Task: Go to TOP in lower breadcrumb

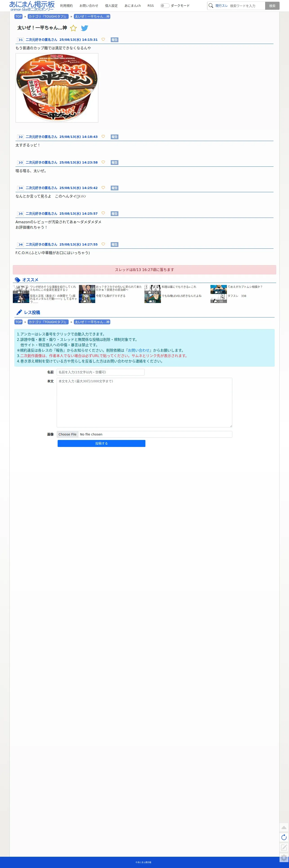Action: pos(18,322)
